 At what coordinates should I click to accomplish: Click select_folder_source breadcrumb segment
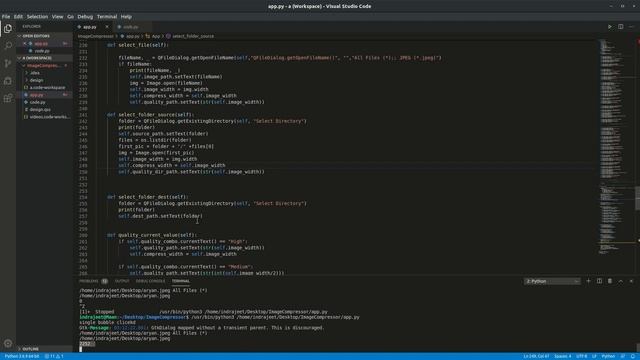[x=193, y=36]
